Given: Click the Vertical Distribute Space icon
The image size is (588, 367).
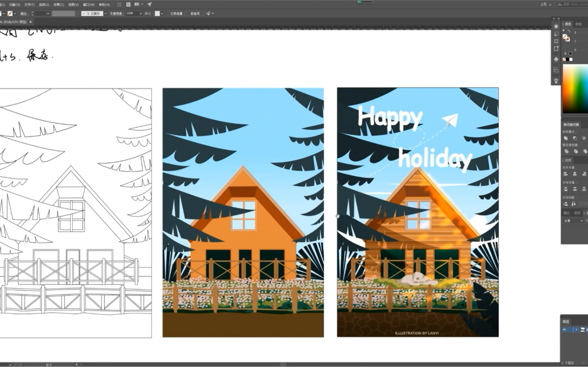Looking at the screenshot, I should [x=565, y=204].
